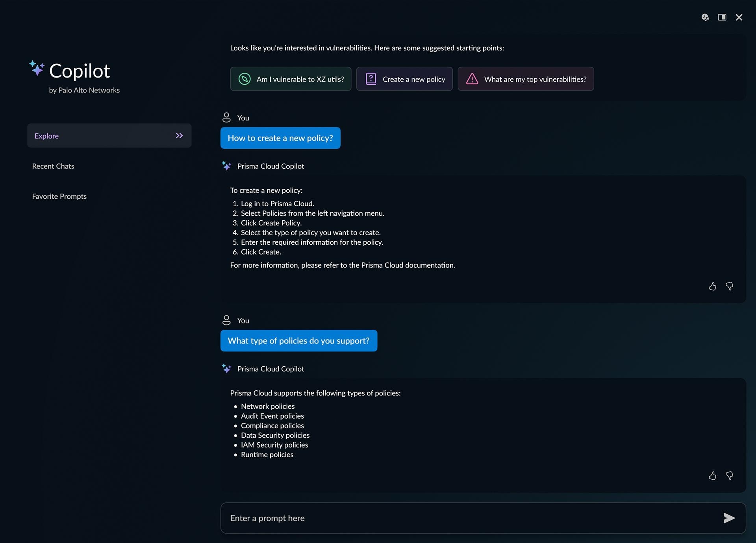
Task: Expand the Explore double-chevron arrow
Action: point(179,136)
